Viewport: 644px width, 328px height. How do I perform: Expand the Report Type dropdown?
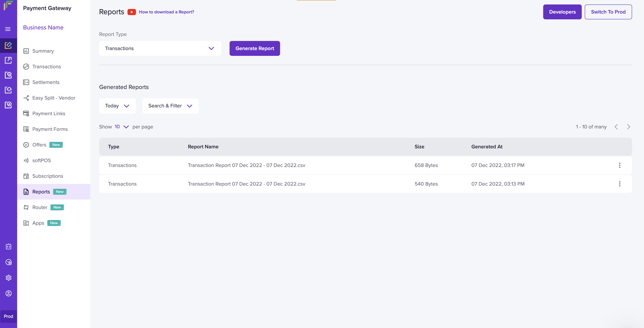tap(160, 48)
